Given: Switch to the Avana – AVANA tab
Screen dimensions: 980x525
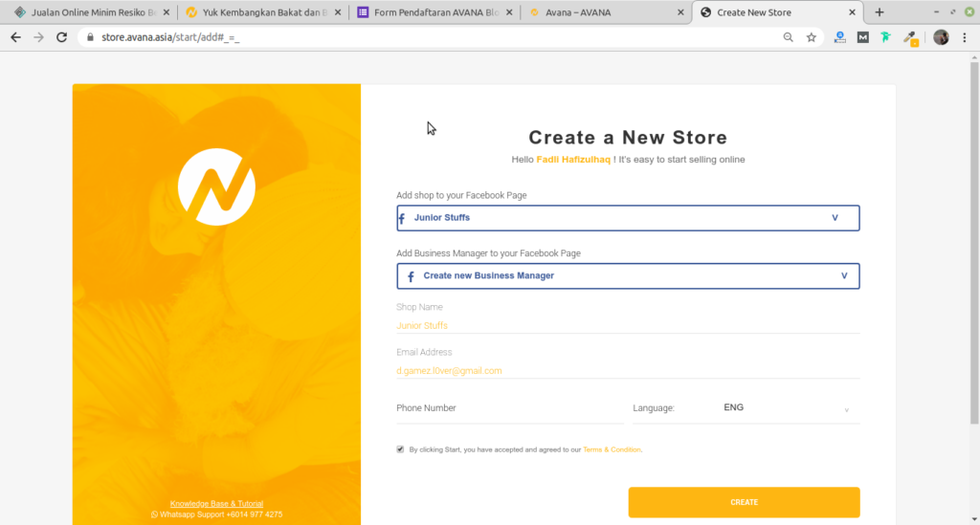Looking at the screenshot, I should tap(606, 12).
